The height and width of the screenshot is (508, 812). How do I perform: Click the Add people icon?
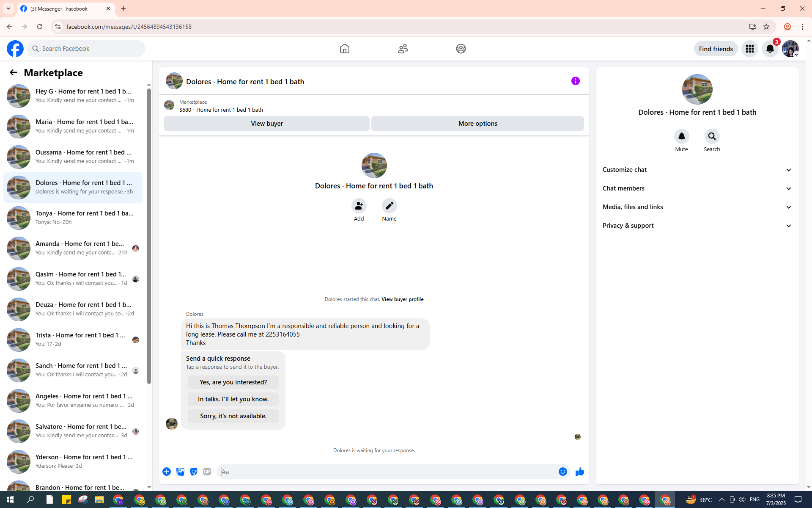(359, 206)
